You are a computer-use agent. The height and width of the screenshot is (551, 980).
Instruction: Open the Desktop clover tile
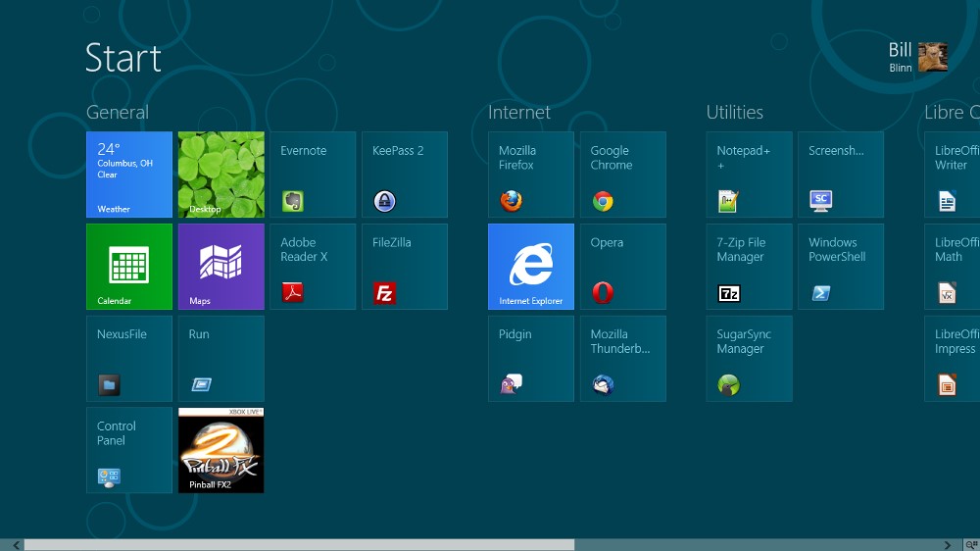click(x=221, y=175)
